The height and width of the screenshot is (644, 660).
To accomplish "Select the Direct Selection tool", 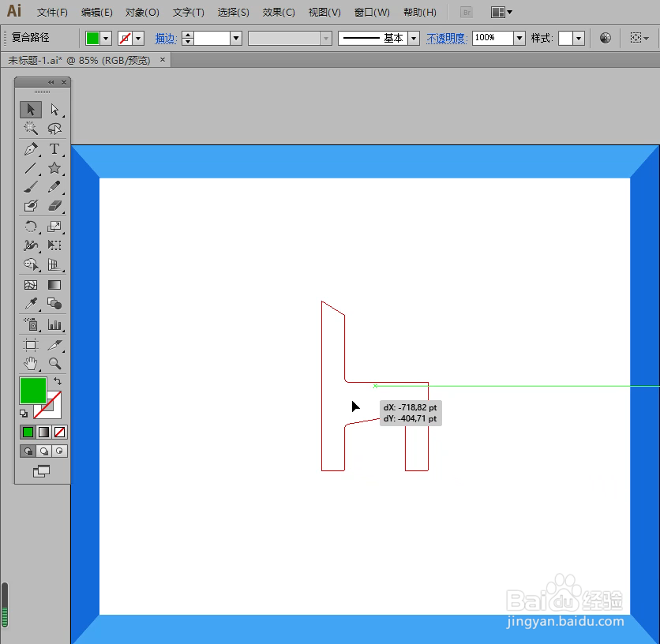I will point(54,110).
